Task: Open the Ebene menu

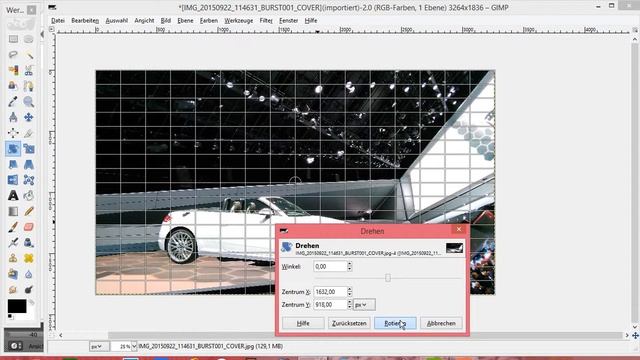Action: (x=185, y=20)
